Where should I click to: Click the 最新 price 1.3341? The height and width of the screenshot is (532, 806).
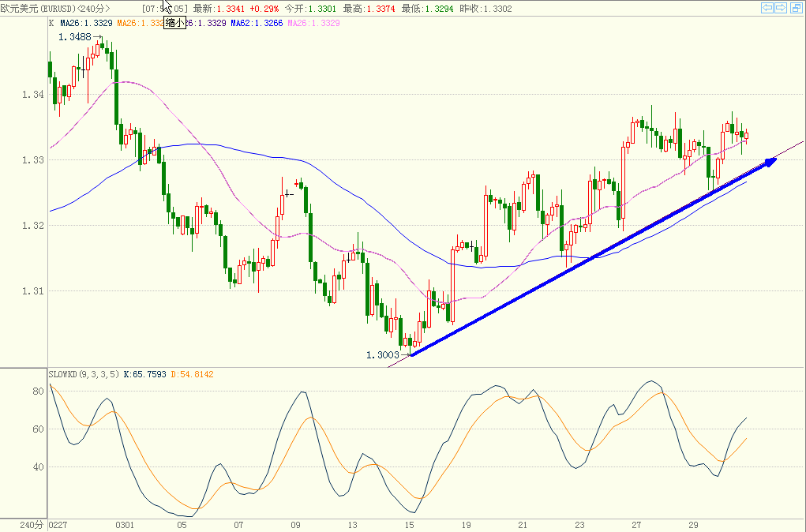231,9
